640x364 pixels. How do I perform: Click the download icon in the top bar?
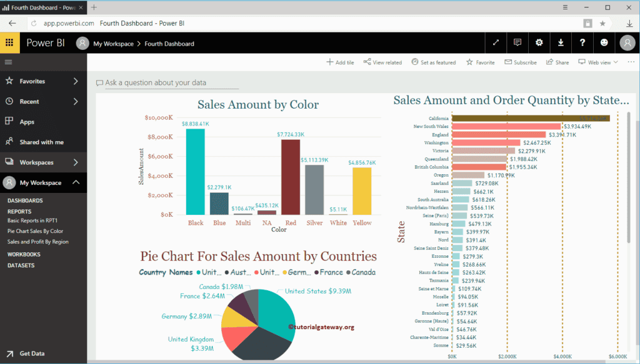click(x=561, y=42)
